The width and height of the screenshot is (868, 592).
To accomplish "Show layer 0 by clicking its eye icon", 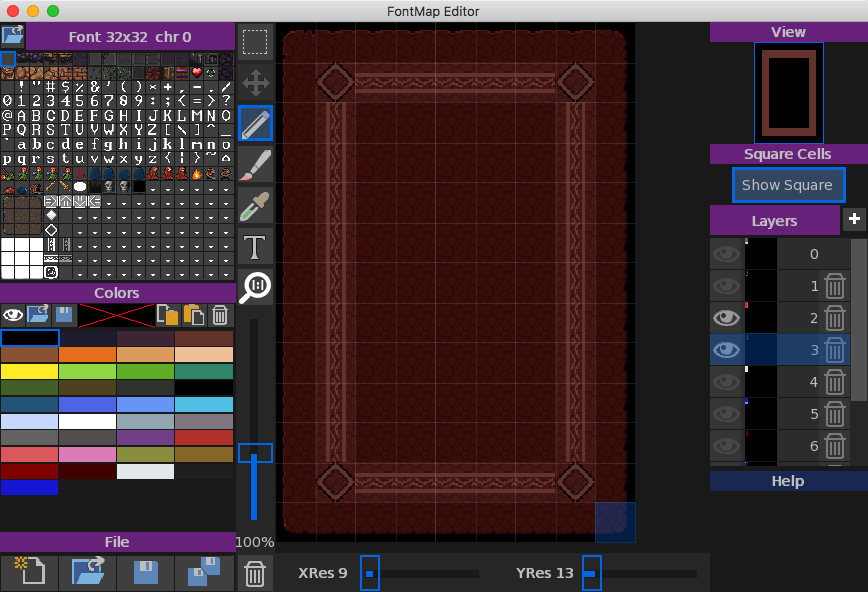I will coord(727,254).
